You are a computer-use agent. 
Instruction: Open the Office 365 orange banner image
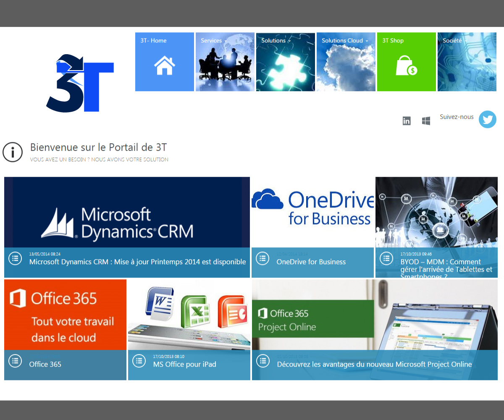(65, 315)
